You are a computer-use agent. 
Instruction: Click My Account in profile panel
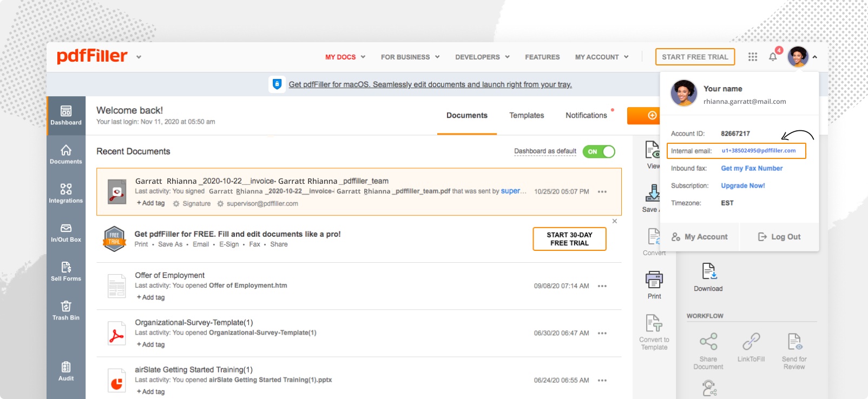click(700, 237)
